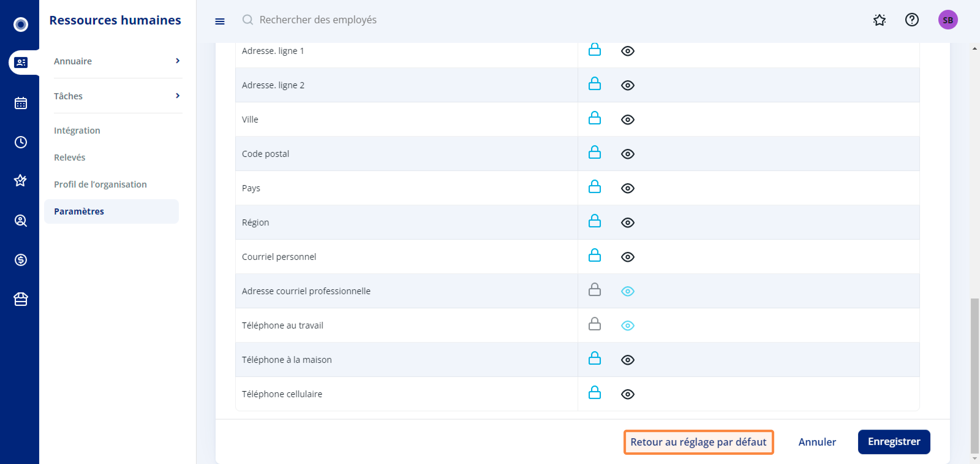The image size is (980, 464).
Task: Click the scrollbar down arrow
Action: coord(974,458)
